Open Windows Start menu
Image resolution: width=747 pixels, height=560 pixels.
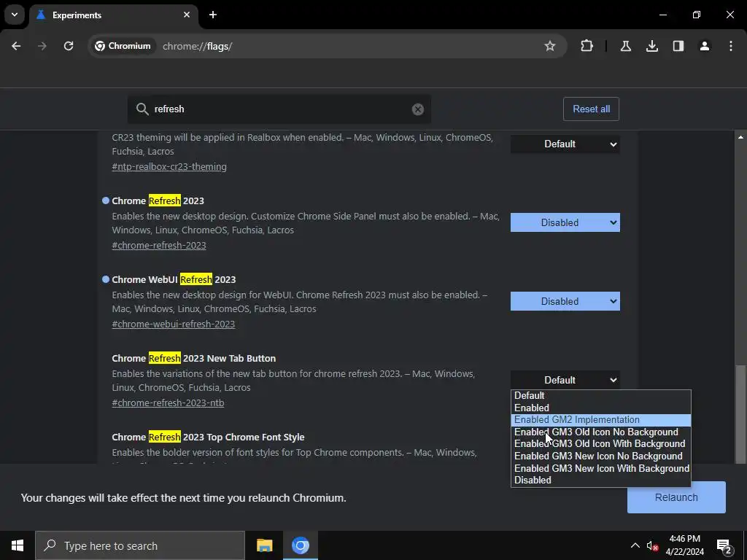pyautogui.click(x=18, y=545)
